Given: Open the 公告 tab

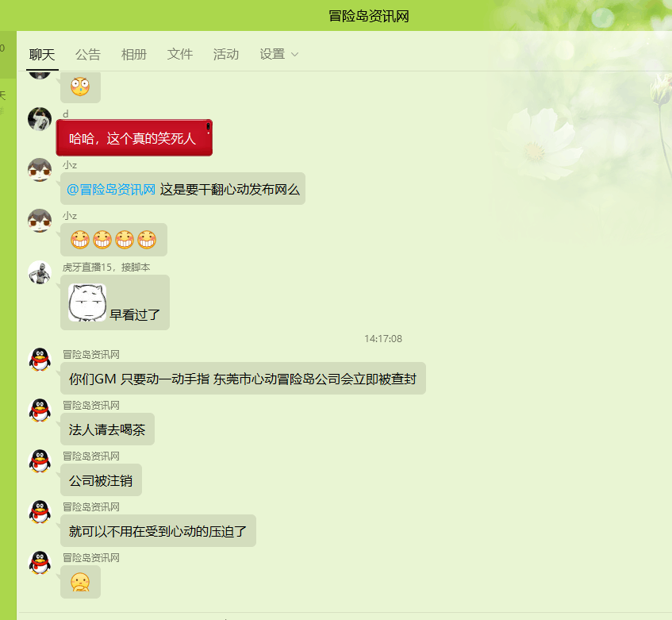Looking at the screenshot, I should coord(88,54).
